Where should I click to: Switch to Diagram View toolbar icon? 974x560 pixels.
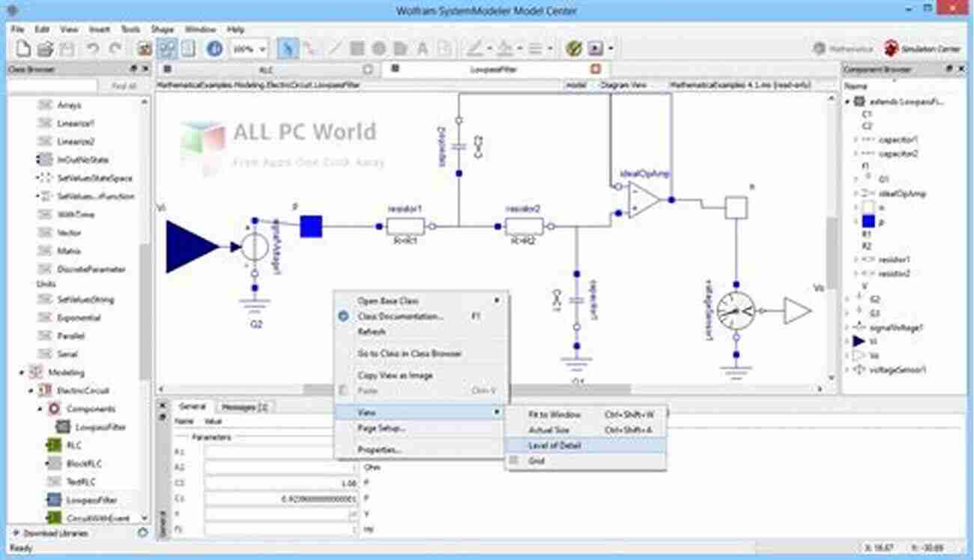(168, 49)
